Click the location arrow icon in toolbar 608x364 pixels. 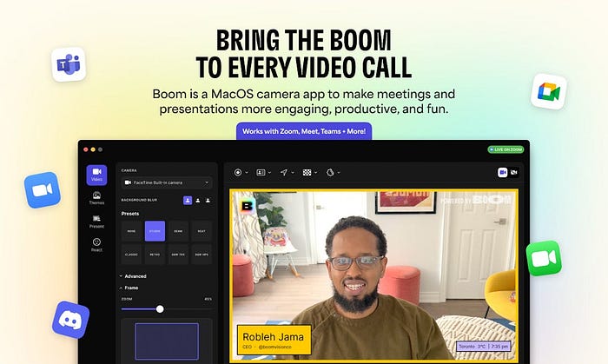tap(284, 173)
